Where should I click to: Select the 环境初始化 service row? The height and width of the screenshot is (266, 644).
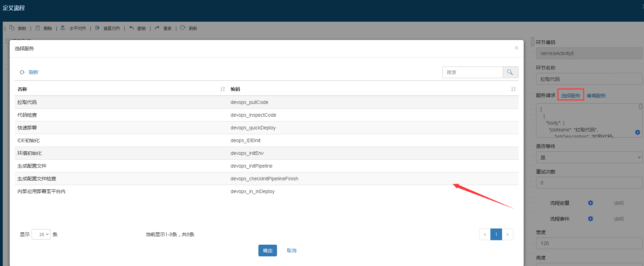tap(267, 153)
